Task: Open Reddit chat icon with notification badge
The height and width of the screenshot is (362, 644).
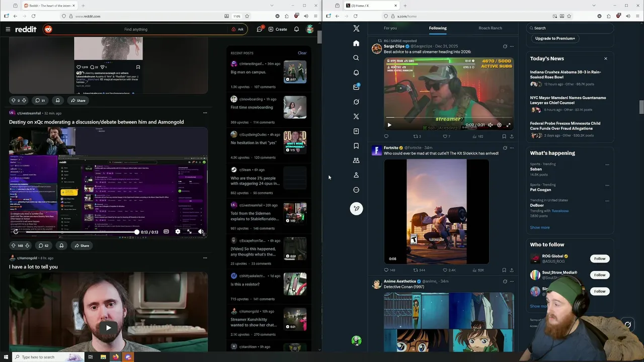Action: pyautogui.click(x=260, y=29)
